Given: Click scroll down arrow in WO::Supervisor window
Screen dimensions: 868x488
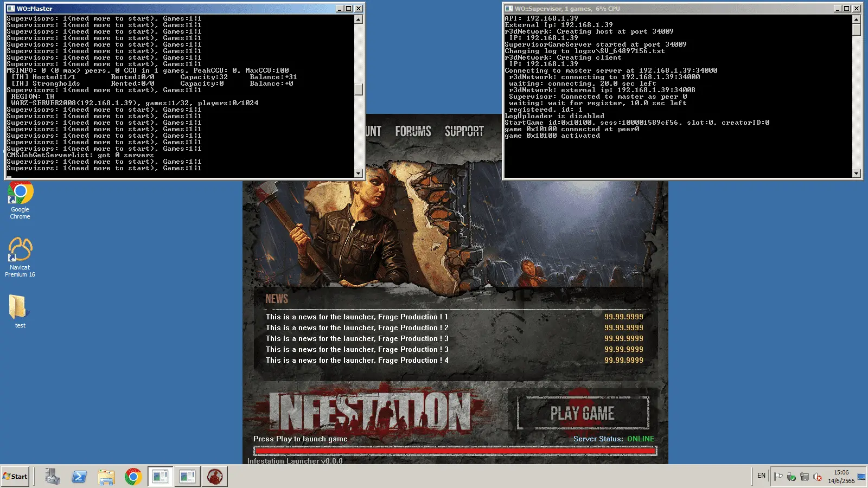Looking at the screenshot, I should (x=857, y=174).
